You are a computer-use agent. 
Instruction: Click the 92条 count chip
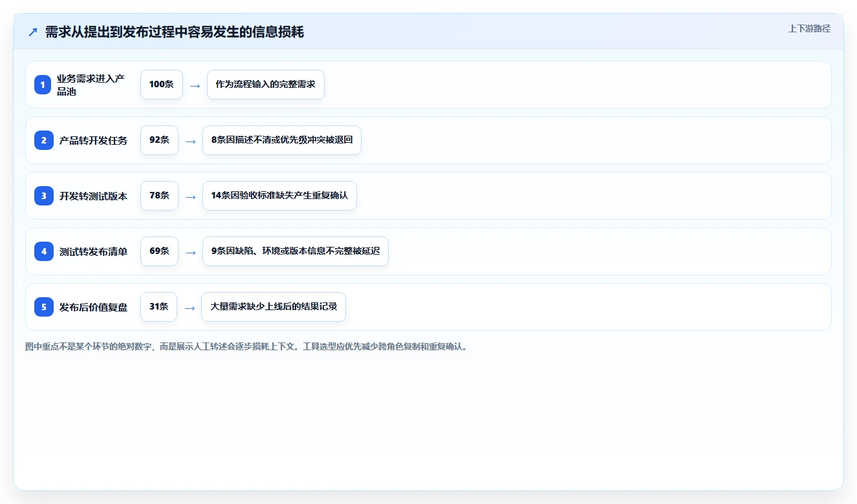159,140
